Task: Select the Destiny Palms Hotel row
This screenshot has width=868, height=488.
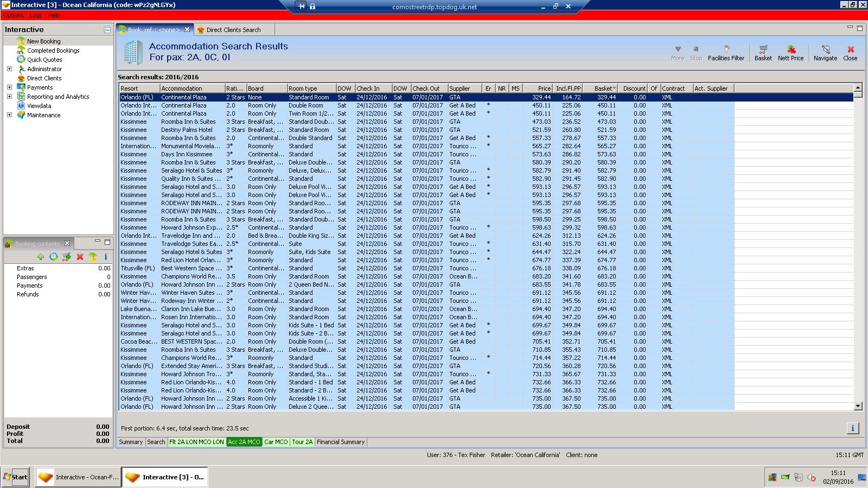Action: (426, 130)
